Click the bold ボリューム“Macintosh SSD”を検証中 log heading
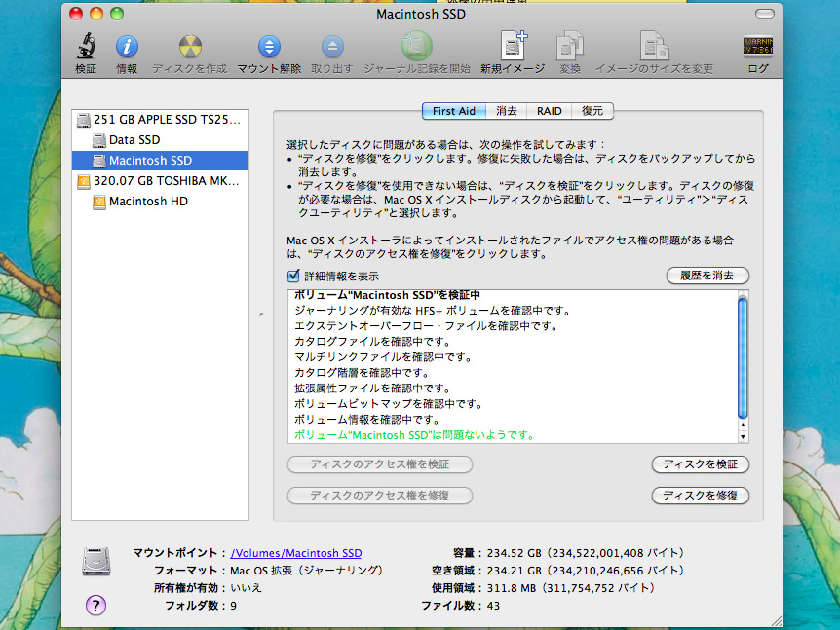 (x=387, y=295)
